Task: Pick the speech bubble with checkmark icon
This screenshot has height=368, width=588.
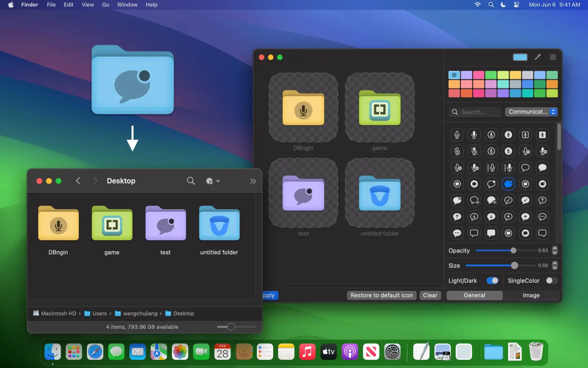Action: click(508, 200)
